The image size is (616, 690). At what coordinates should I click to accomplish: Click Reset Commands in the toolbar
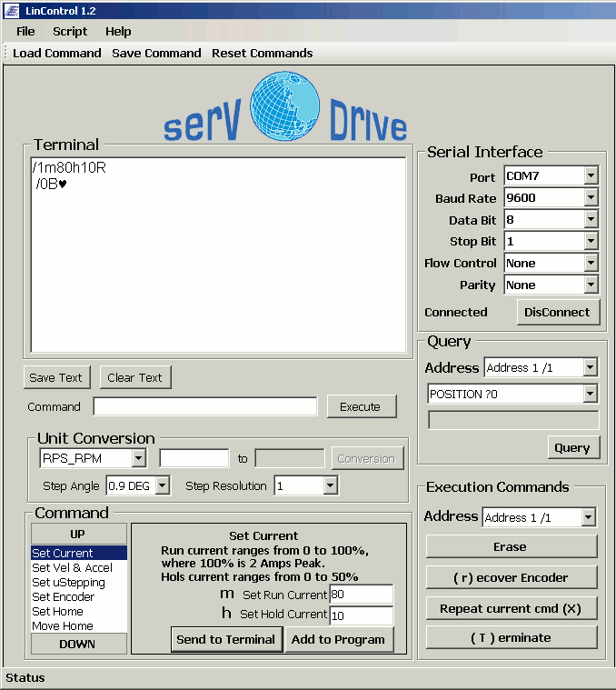click(x=263, y=54)
